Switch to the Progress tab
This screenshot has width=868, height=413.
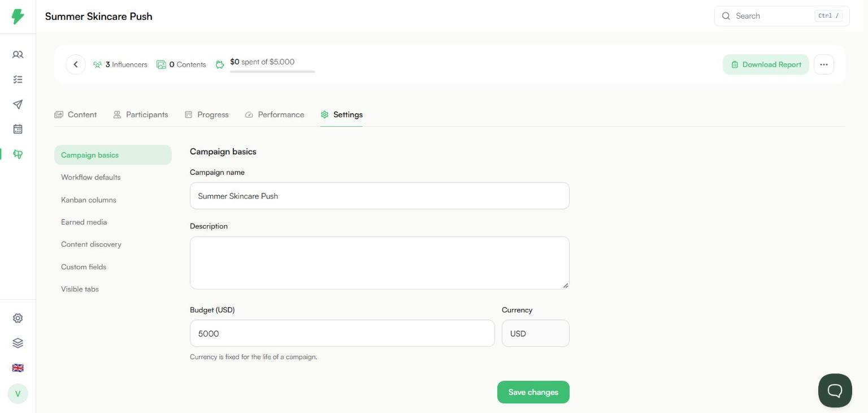point(207,114)
